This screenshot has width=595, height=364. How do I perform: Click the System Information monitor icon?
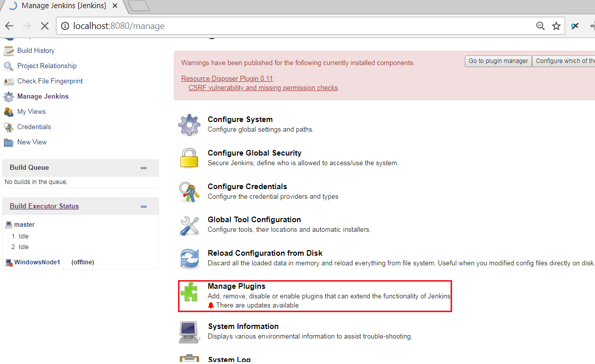pyautogui.click(x=189, y=331)
